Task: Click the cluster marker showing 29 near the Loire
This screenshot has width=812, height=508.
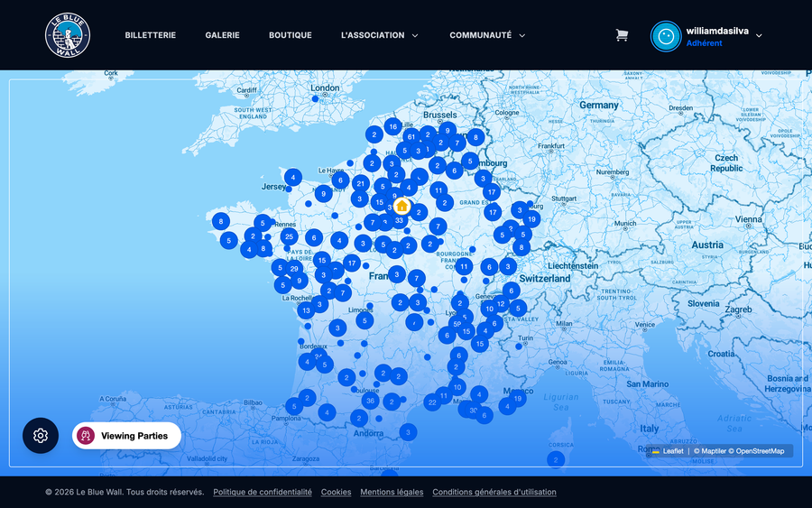Action: [x=294, y=269]
